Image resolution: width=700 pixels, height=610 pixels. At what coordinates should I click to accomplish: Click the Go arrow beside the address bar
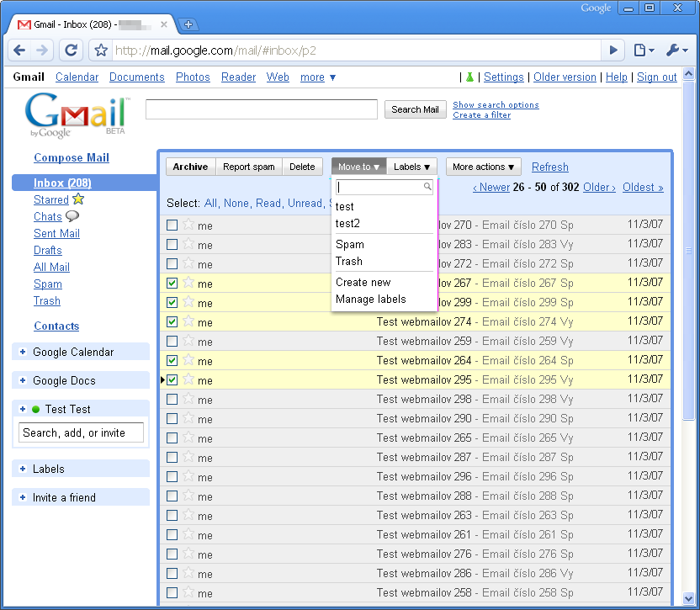(x=614, y=50)
